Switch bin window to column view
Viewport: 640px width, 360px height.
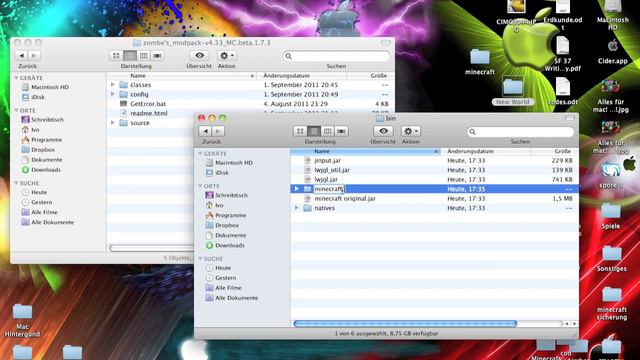pos(327,131)
